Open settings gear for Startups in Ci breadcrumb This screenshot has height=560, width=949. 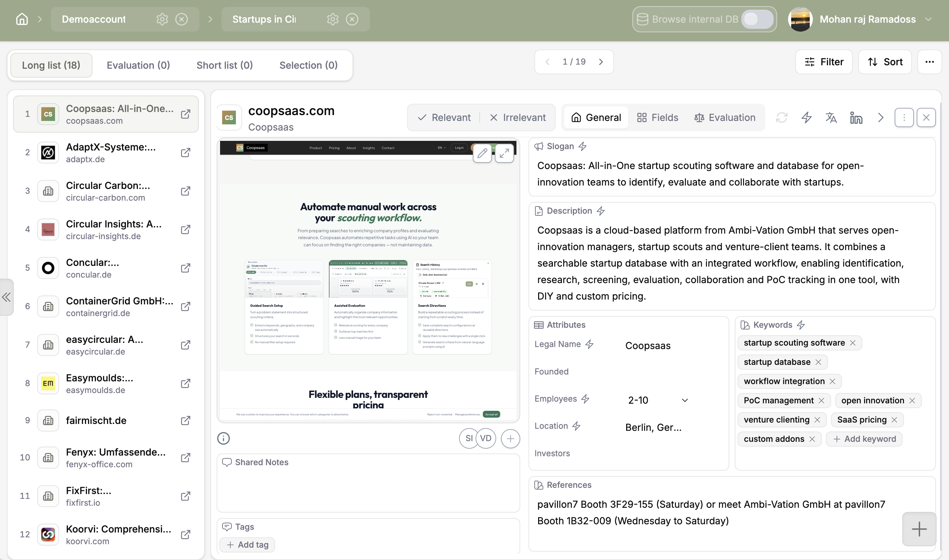coord(333,19)
